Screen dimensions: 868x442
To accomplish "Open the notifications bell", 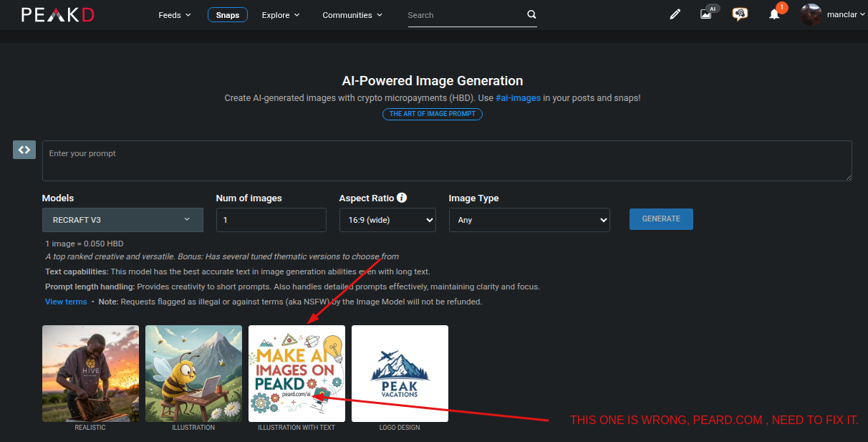I will [774, 14].
